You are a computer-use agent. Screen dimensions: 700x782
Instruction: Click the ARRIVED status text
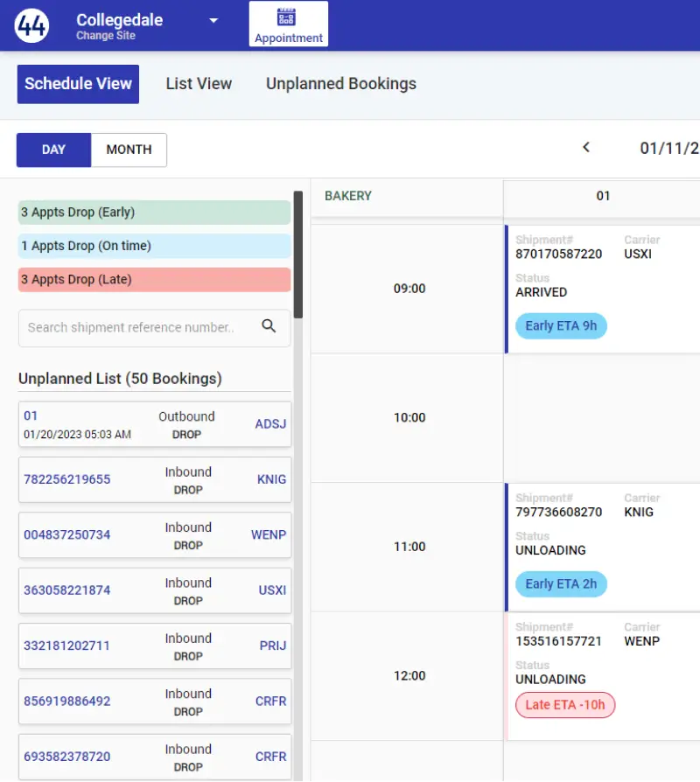tap(542, 292)
